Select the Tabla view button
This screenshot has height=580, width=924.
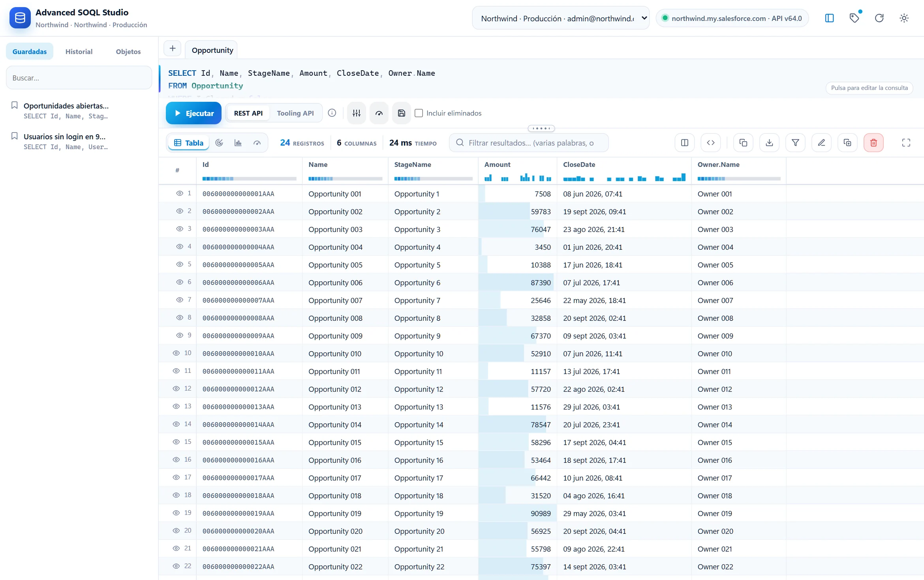(x=189, y=143)
